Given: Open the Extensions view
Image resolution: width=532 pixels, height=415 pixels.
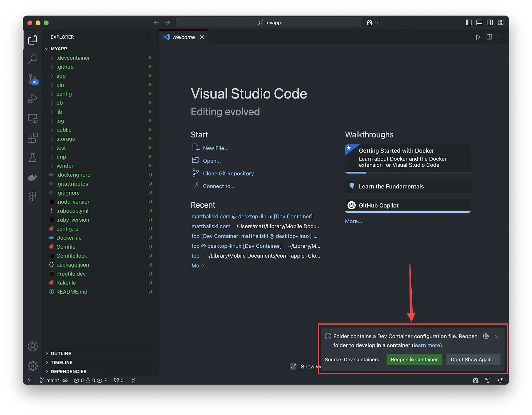Looking at the screenshot, I should point(33,138).
